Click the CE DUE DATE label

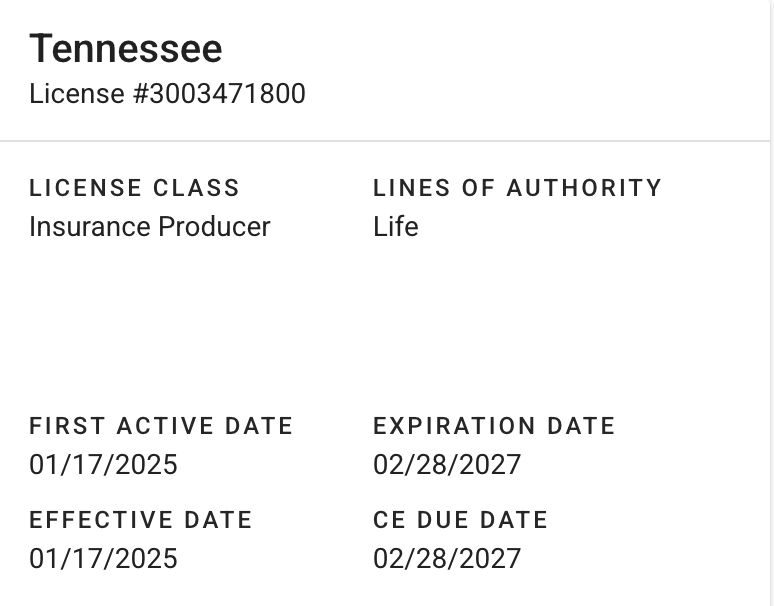[x=460, y=520]
